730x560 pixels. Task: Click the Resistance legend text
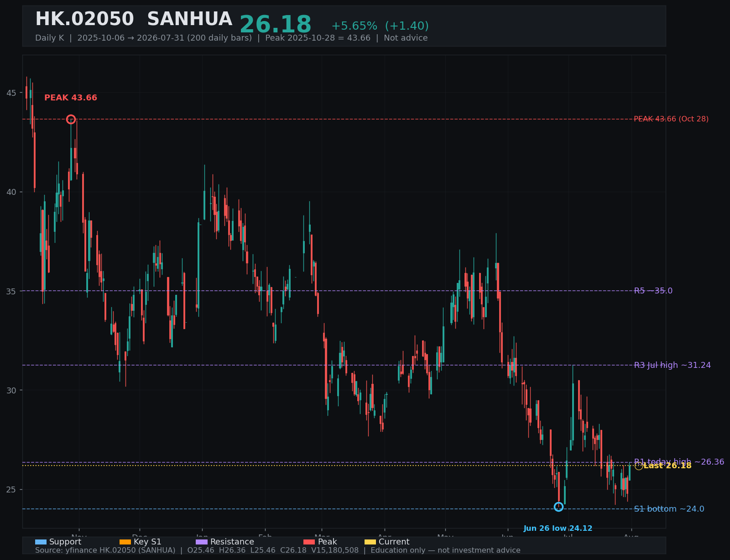[232, 542]
